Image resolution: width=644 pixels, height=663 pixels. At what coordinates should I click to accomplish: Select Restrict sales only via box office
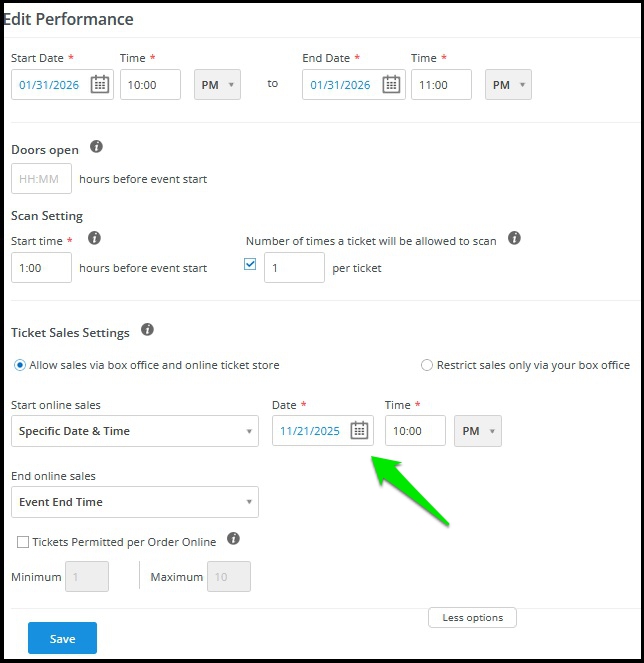[x=427, y=365]
